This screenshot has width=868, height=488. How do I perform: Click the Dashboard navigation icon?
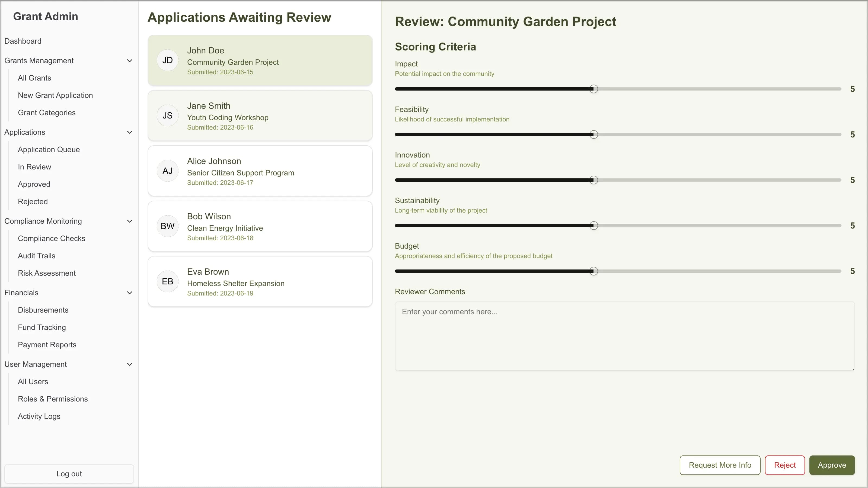(x=23, y=40)
